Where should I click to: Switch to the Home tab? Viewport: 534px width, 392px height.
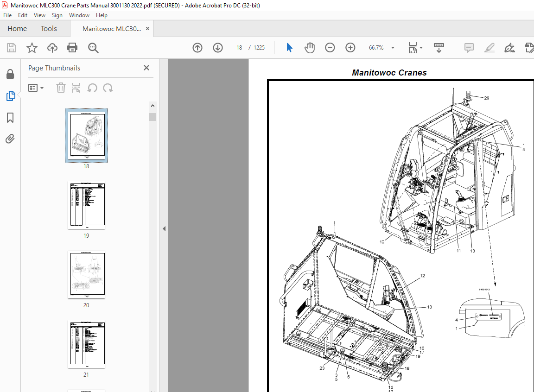click(x=17, y=29)
